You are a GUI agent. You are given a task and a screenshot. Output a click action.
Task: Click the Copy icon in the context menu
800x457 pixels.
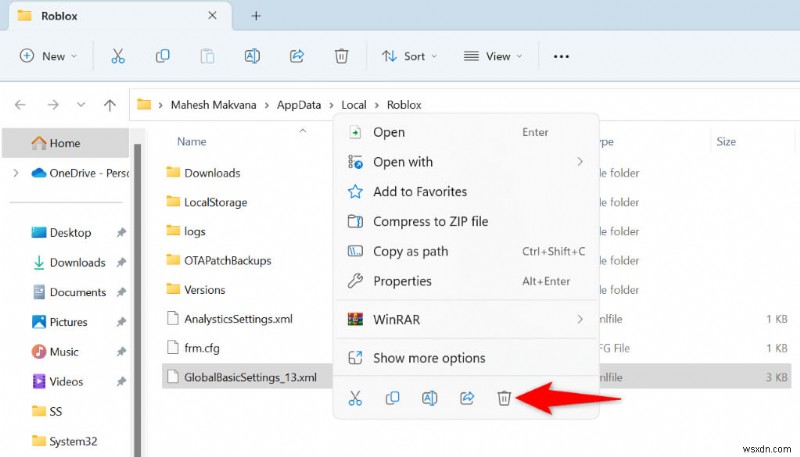tap(392, 398)
